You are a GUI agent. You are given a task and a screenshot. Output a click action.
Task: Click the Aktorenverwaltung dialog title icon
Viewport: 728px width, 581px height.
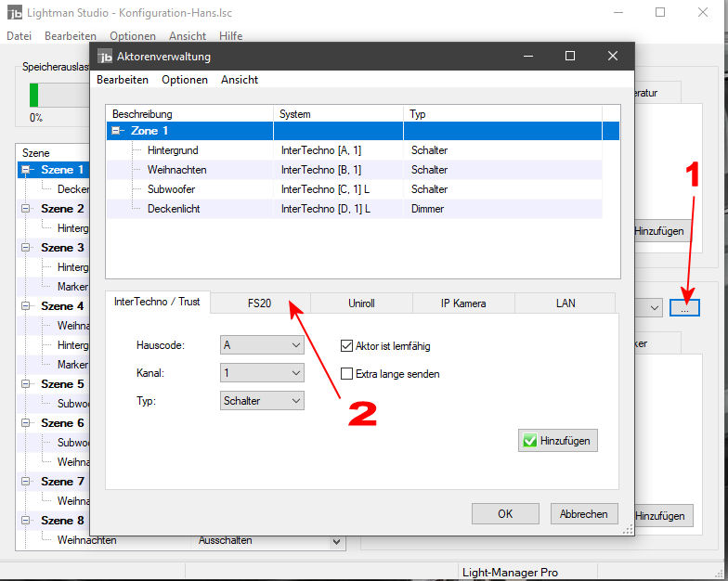pyautogui.click(x=105, y=57)
